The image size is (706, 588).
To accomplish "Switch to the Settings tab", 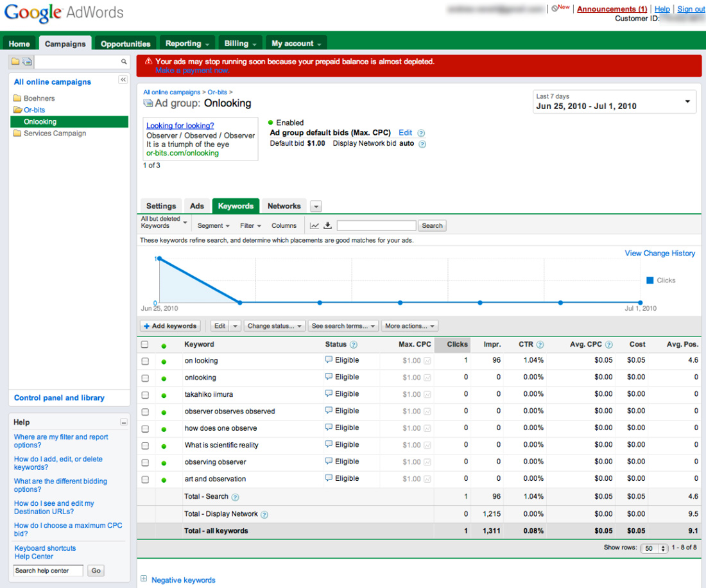I will click(x=161, y=206).
